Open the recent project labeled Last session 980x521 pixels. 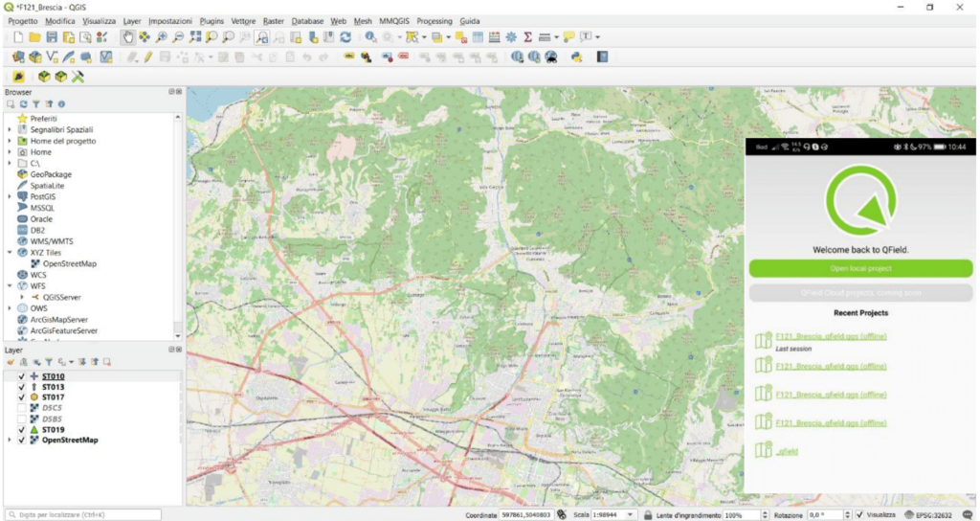click(831, 336)
